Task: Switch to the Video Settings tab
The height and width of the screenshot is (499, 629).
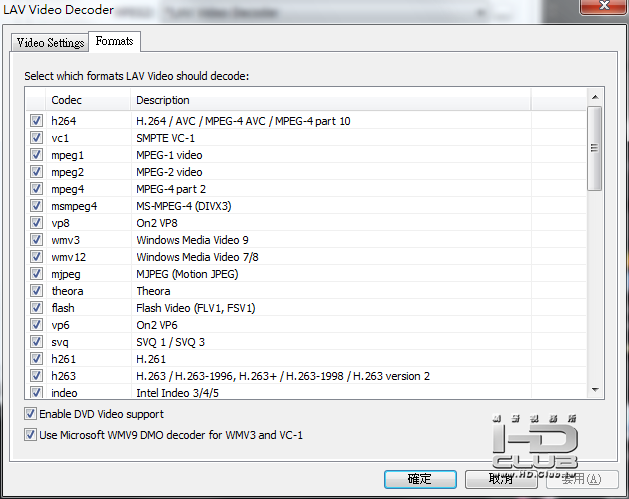Action: pos(50,43)
